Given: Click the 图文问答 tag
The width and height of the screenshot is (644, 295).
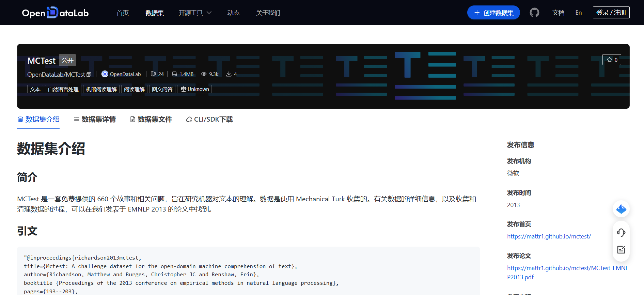Looking at the screenshot, I should pos(162,89).
